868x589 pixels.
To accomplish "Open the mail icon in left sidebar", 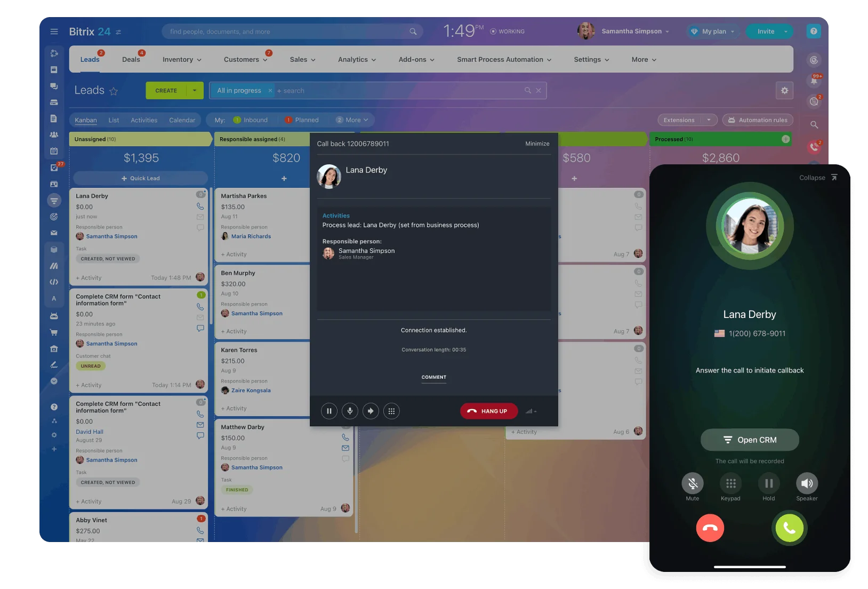I will [54, 233].
